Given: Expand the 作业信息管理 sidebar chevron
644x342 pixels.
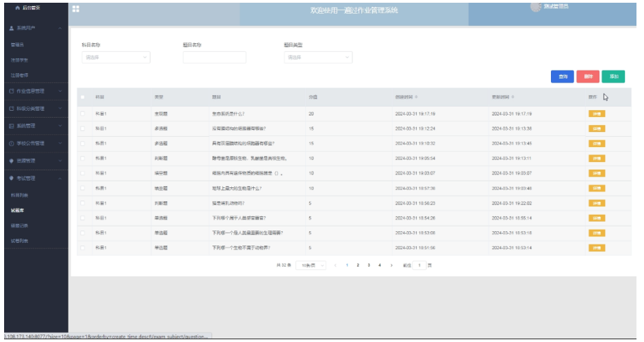Looking at the screenshot, I should click(x=60, y=91).
